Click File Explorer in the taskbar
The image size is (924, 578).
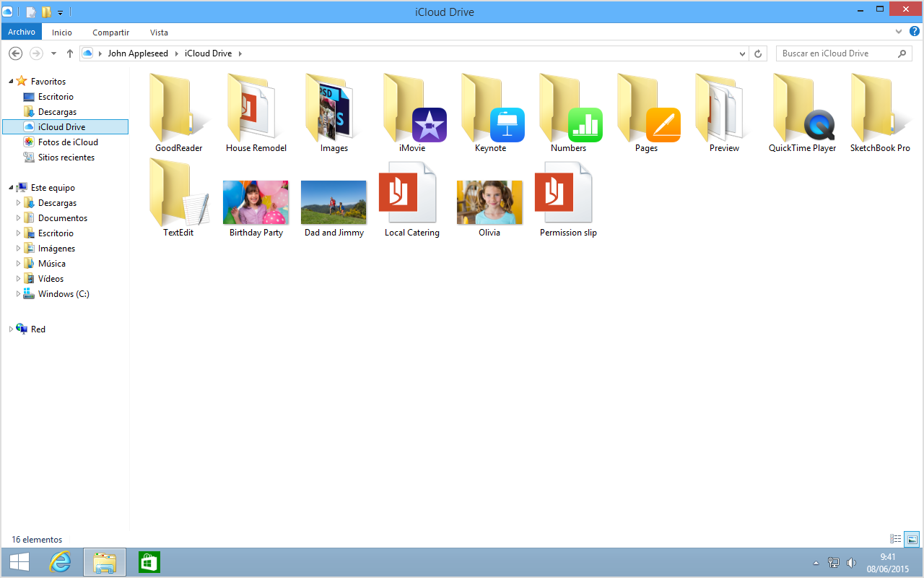point(105,562)
